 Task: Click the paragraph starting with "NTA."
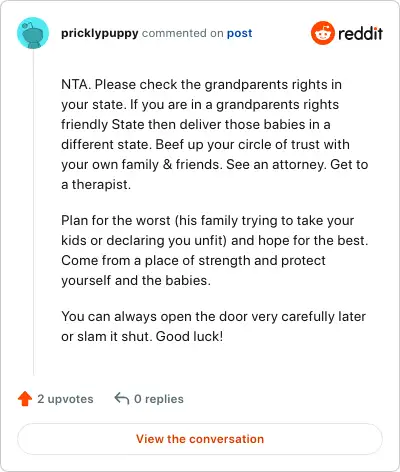point(215,134)
